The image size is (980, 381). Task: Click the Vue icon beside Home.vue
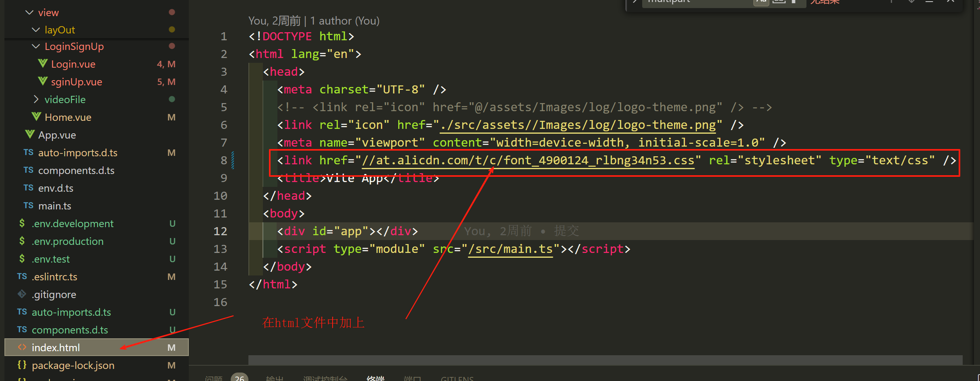coord(36,117)
